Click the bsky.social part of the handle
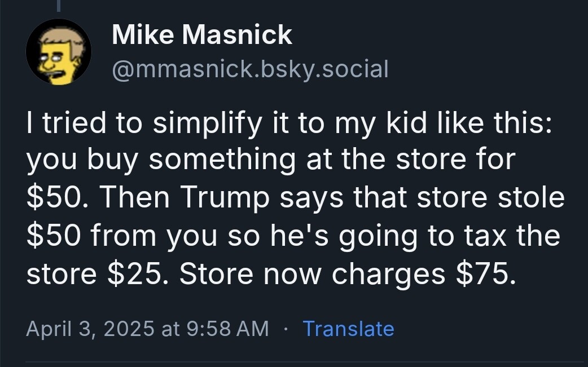This screenshot has width=588, height=367. click(x=324, y=69)
